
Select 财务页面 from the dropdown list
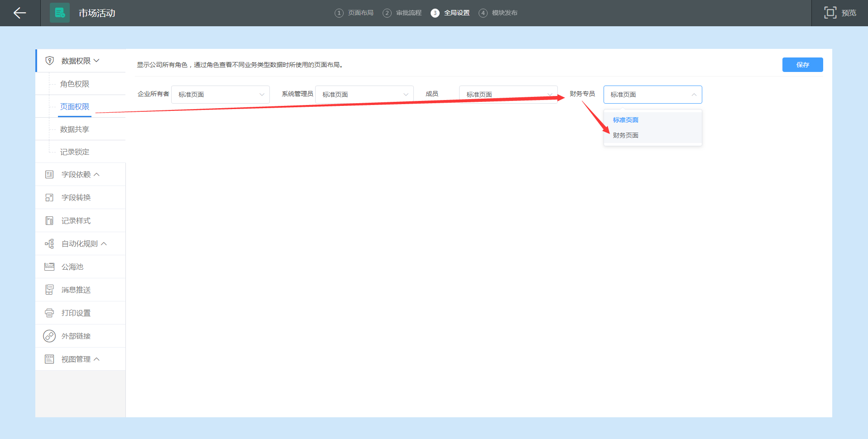coord(626,135)
